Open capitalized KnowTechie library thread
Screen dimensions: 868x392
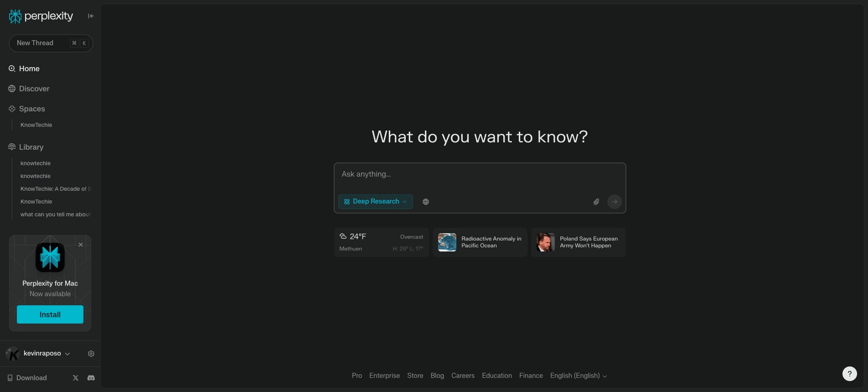pyautogui.click(x=36, y=201)
